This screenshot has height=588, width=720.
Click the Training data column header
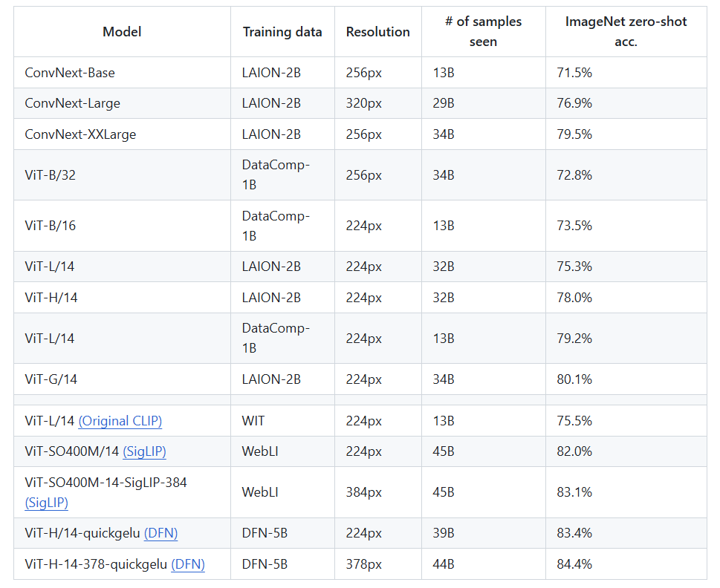pyautogui.click(x=282, y=32)
